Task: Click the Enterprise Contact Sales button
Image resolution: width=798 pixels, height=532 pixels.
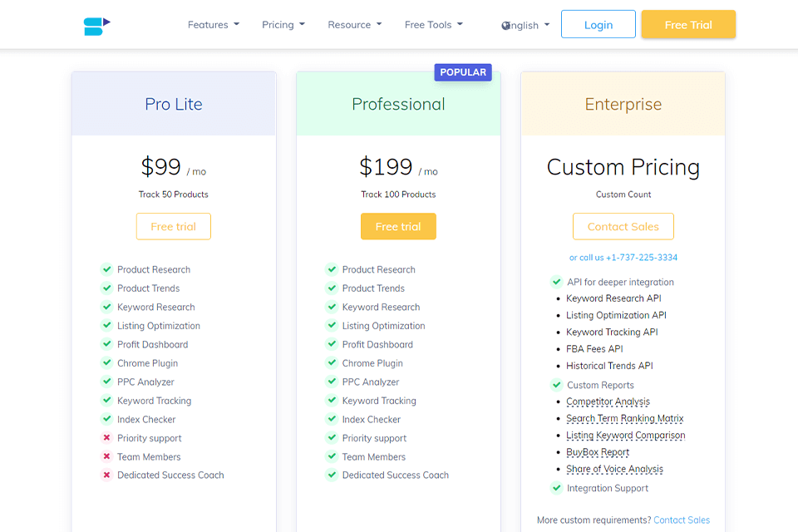Action: (x=623, y=226)
